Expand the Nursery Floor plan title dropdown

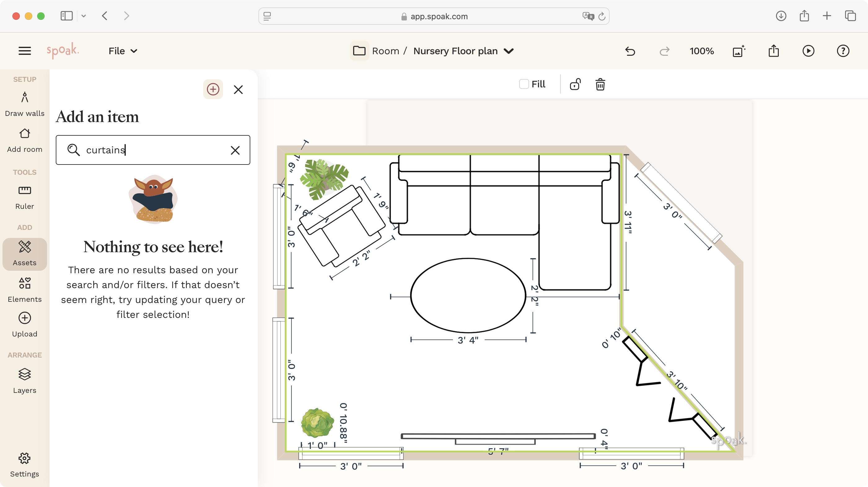pyautogui.click(x=509, y=51)
